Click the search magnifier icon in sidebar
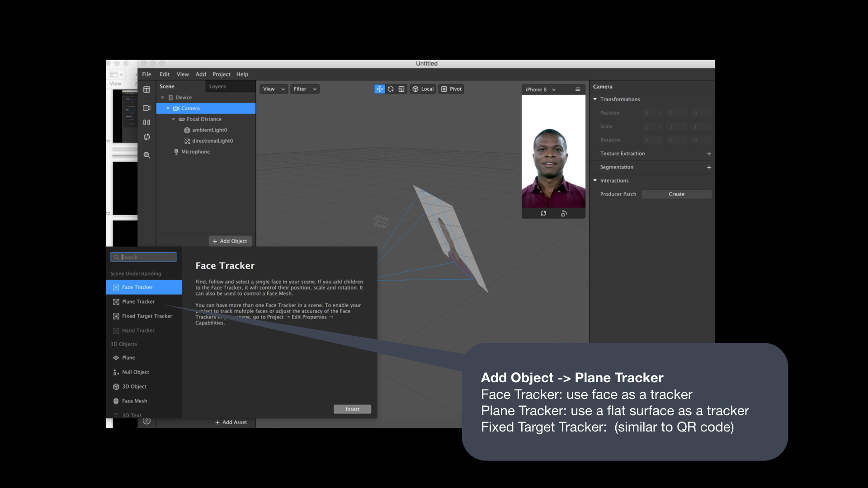The height and width of the screenshot is (488, 868). click(x=146, y=155)
